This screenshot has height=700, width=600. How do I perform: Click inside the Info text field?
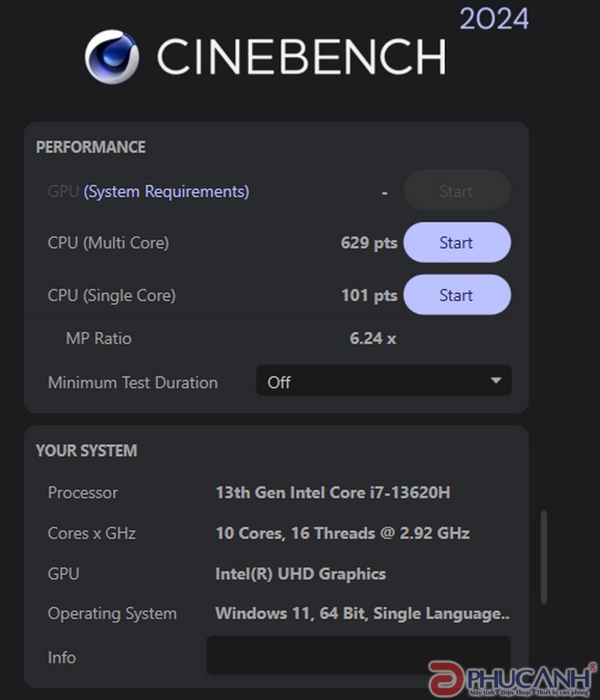point(358,655)
